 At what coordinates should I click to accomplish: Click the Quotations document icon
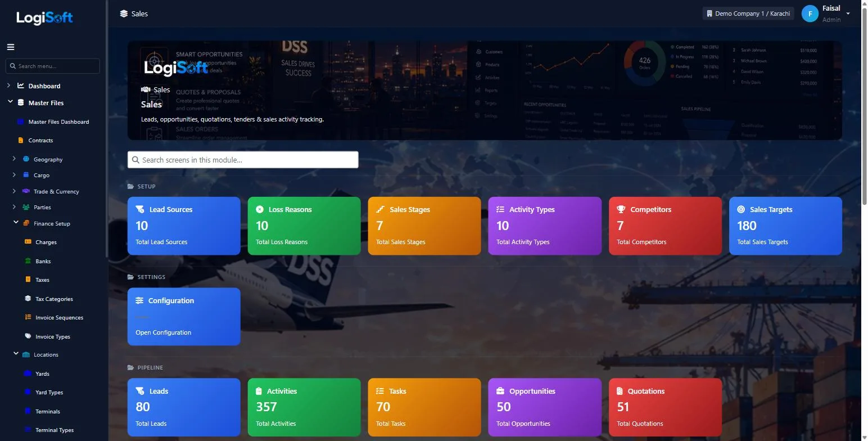(620, 391)
